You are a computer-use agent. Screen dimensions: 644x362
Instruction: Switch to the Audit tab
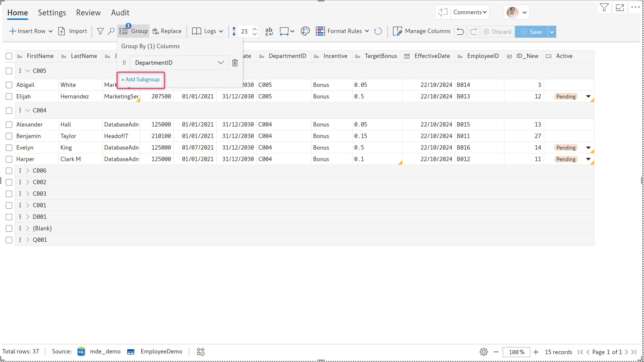point(120,12)
